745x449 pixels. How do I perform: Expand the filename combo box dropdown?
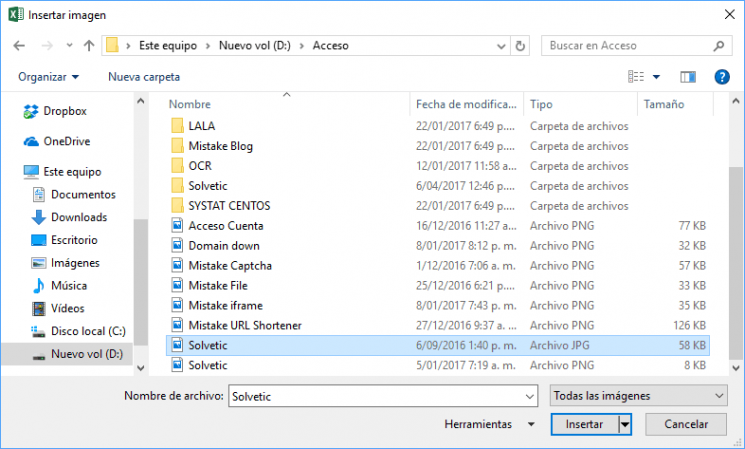[x=529, y=397]
